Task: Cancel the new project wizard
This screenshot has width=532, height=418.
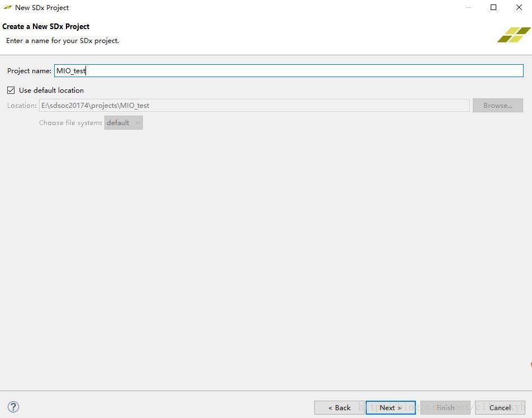Action: pos(500,407)
